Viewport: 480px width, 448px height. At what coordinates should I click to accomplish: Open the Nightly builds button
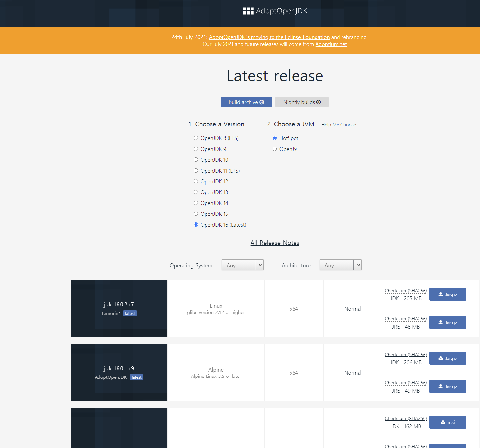pos(302,102)
